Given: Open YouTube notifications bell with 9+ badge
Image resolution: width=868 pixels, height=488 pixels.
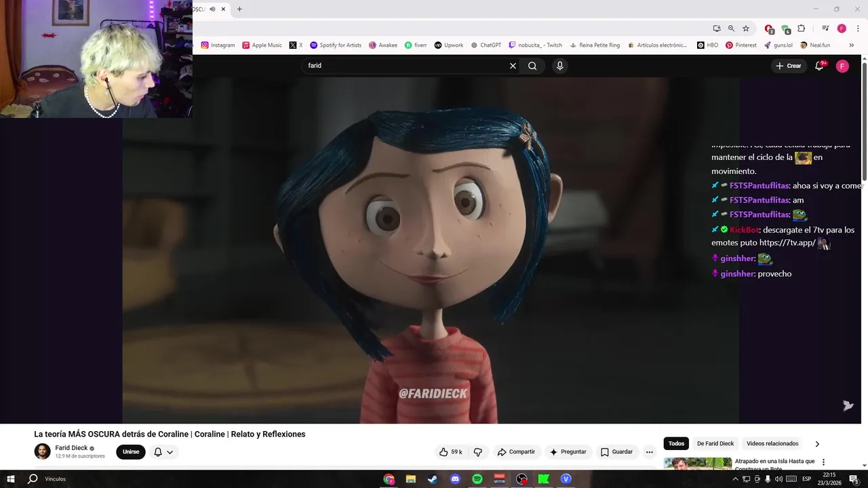Looking at the screenshot, I should [819, 66].
